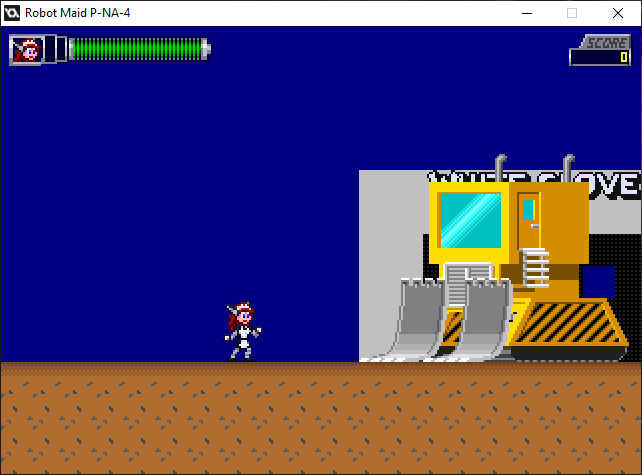Click the bulldozer's cyan cab window
Image resolution: width=642 pixels, height=475 pixels.
[470, 220]
